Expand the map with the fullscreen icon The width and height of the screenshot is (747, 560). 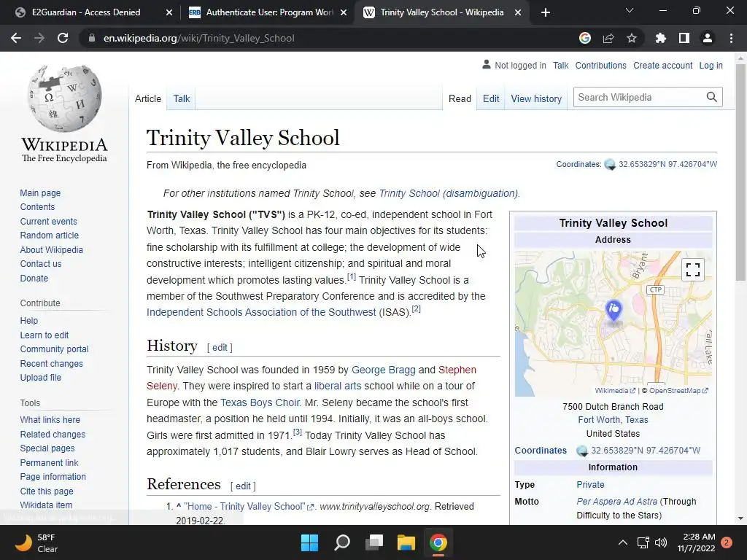[x=693, y=270]
